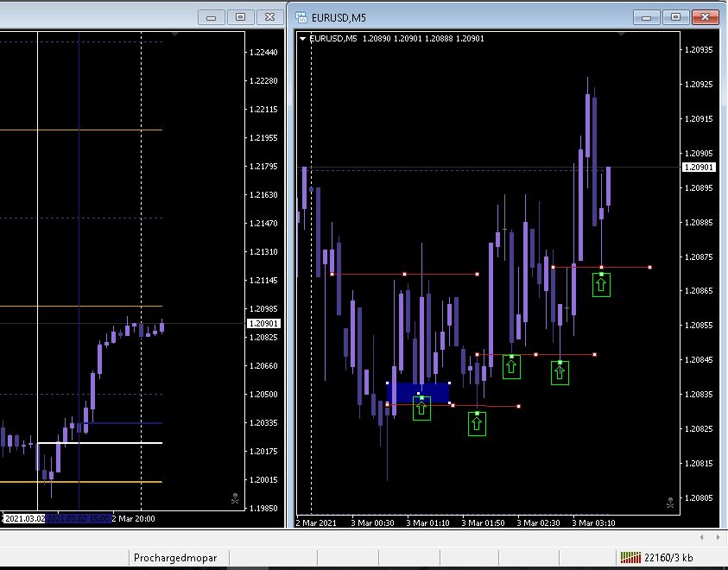
Task: Click green arrow at 1.20845 near 3 Mar 02:30
Action: (x=560, y=372)
